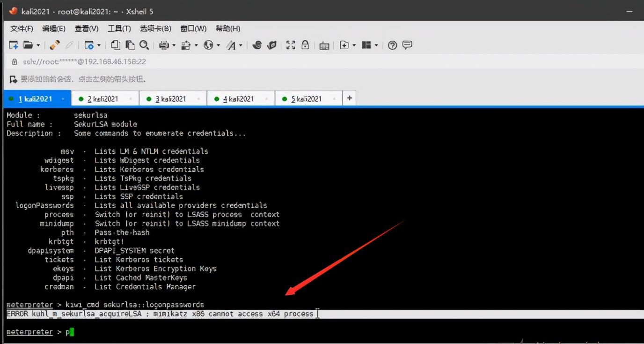Open the 编辑(E) menu
This screenshot has height=344, width=644.
(x=54, y=29)
